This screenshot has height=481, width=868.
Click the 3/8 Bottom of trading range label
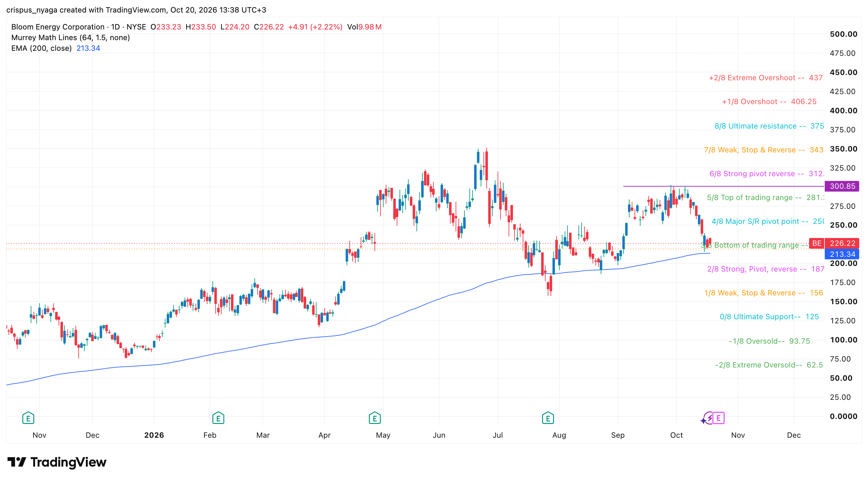tap(755, 246)
